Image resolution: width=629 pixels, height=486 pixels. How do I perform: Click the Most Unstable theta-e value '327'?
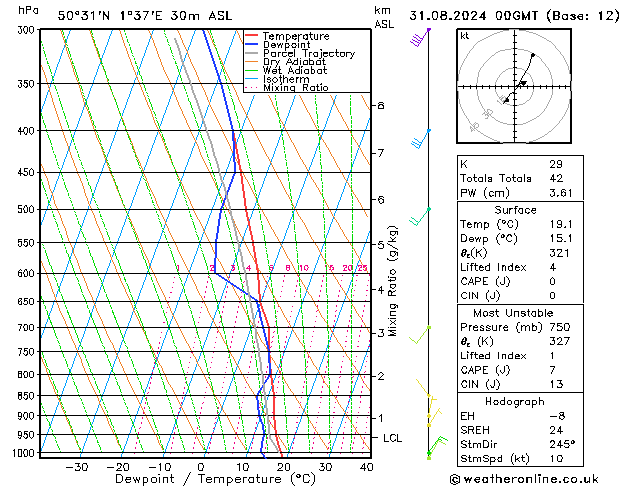pyautogui.click(x=560, y=341)
